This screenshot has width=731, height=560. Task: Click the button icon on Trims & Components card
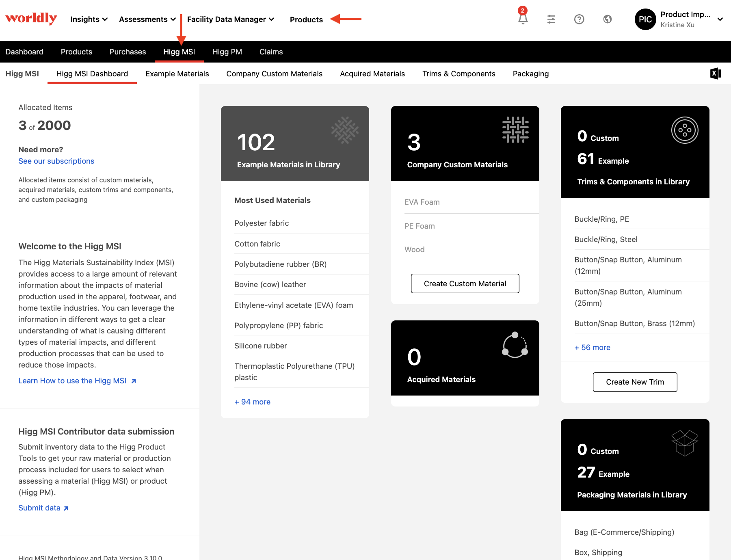[x=685, y=130]
